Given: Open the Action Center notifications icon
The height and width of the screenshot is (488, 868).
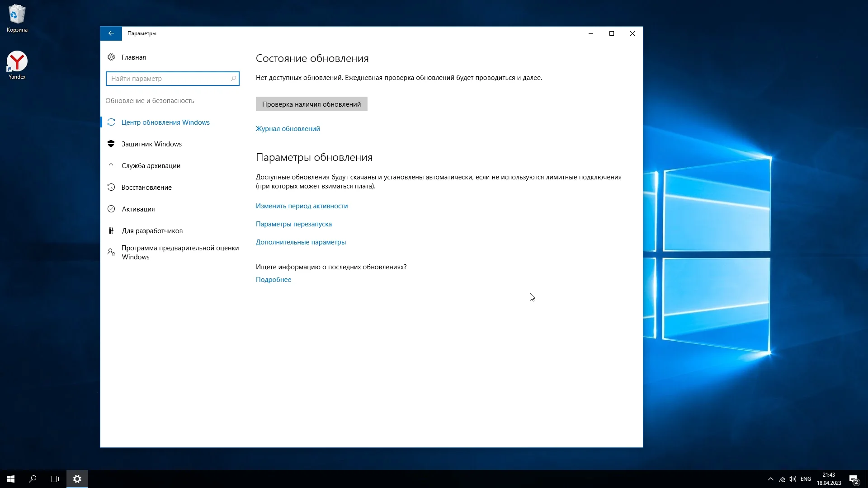Looking at the screenshot, I should 853,479.
